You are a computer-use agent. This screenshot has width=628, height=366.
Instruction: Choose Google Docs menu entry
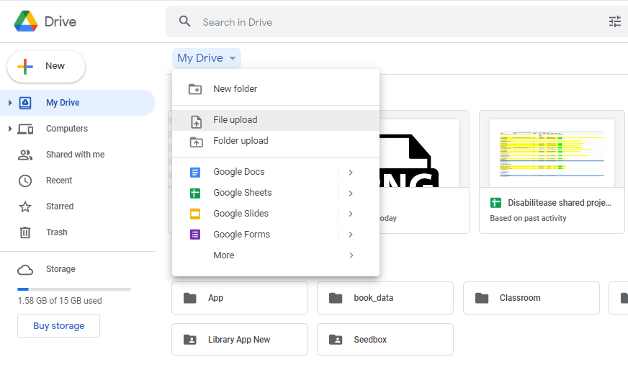(276, 172)
